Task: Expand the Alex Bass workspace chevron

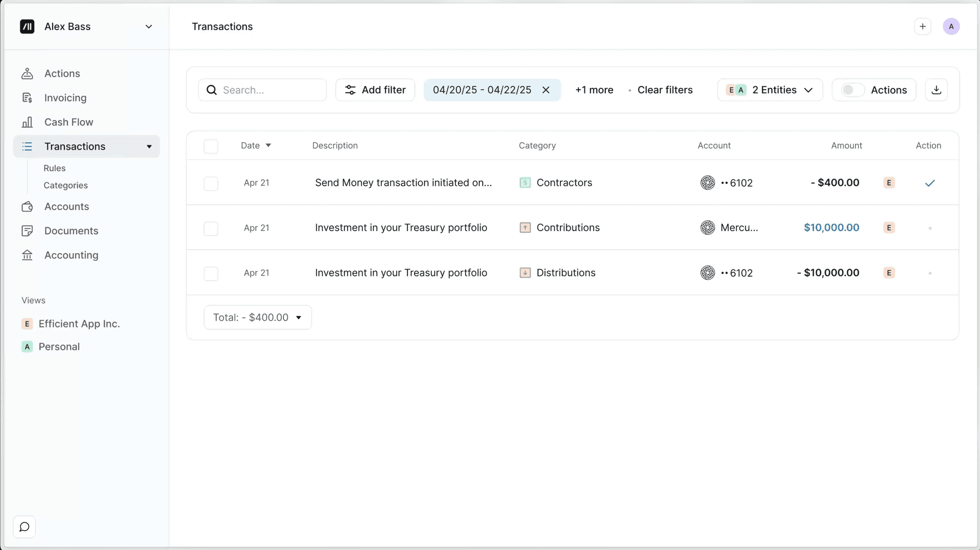Action: [149, 27]
